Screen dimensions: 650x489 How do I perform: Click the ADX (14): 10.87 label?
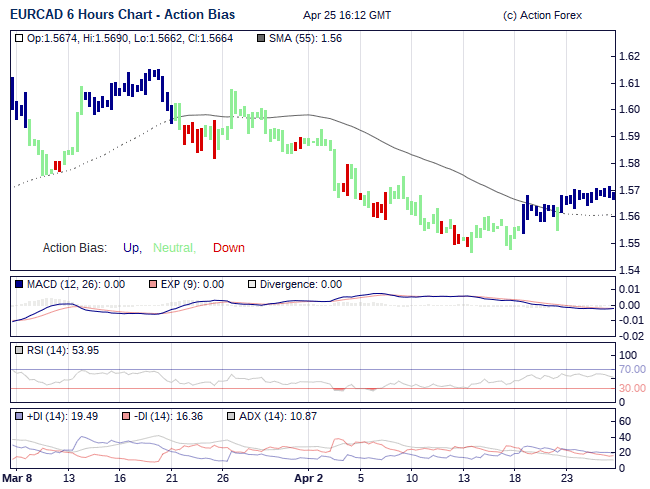(x=278, y=416)
